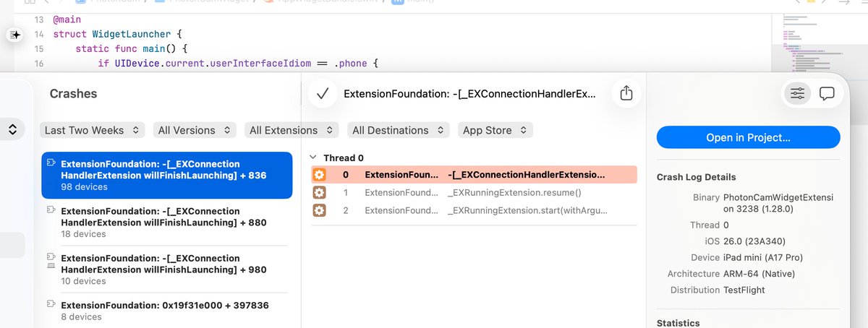
Task: Open the sidebar up-down chevron selector
Action: point(12,130)
